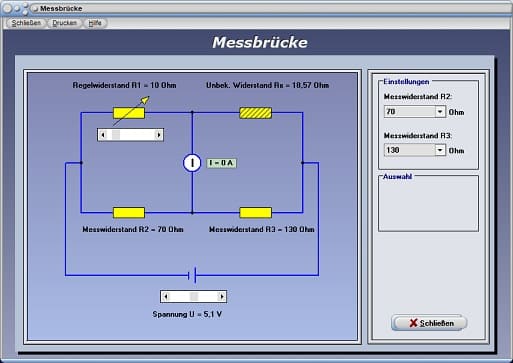This screenshot has height=363, width=513.
Task: Click the yellow resistor R3 symbol
Action: (x=256, y=212)
